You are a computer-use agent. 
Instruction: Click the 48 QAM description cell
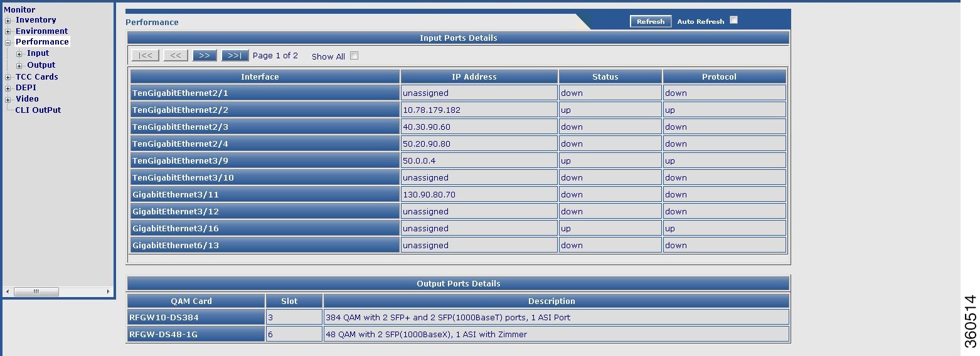tap(556, 334)
